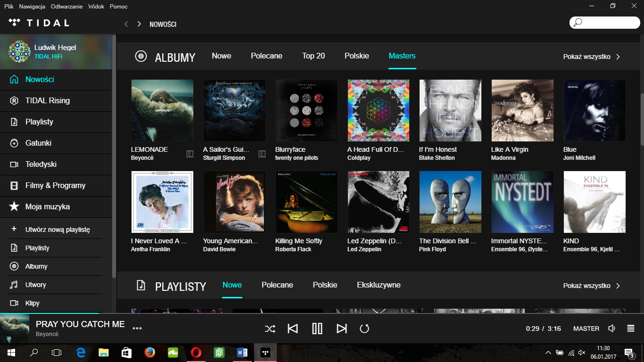644x362 pixels.
Task: Open the Widok menu
Action: point(96,7)
